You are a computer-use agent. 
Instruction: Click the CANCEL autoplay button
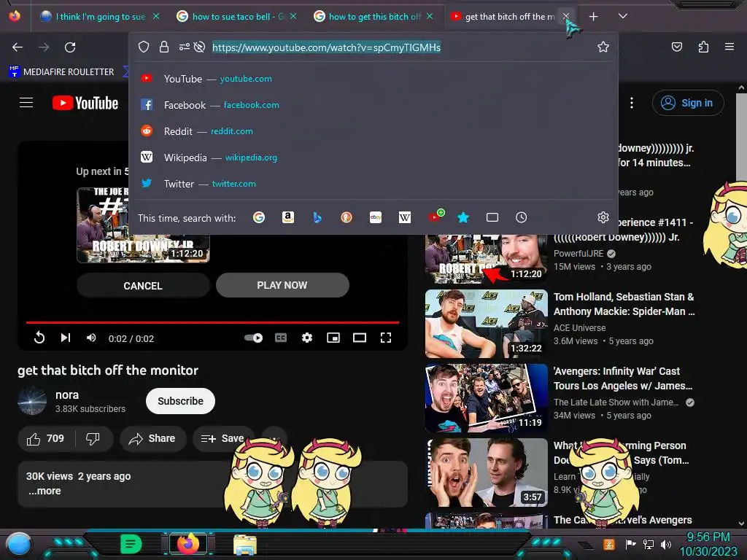[x=143, y=286]
